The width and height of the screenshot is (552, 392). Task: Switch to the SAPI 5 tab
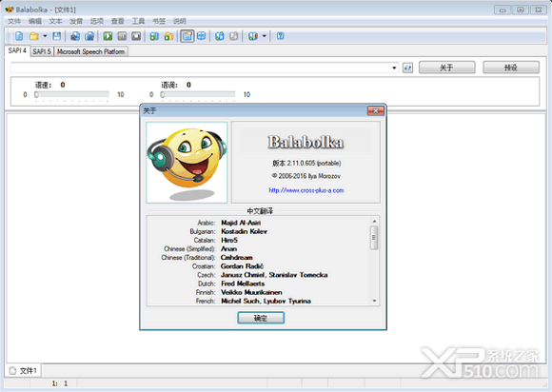click(42, 51)
